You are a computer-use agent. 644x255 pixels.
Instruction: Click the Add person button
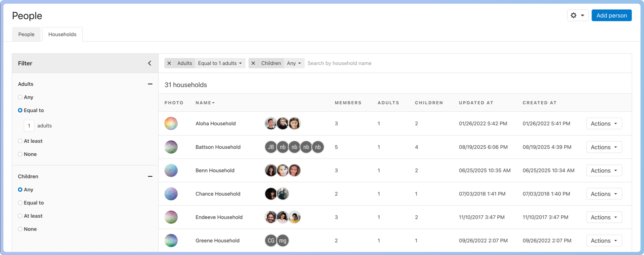(x=611, y=15)
